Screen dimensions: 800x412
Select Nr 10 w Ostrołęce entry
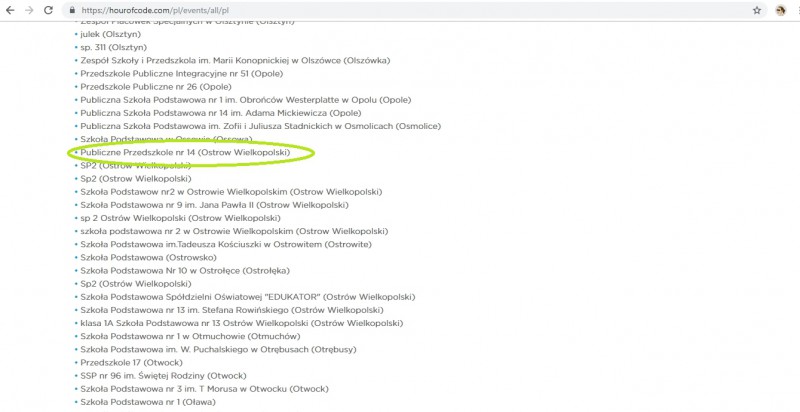tap(185, 271)
